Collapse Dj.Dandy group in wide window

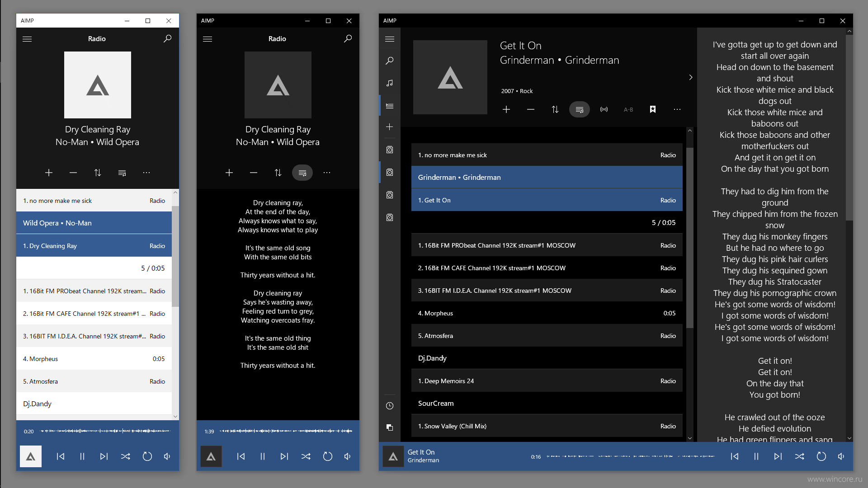[x=547, y=358]
